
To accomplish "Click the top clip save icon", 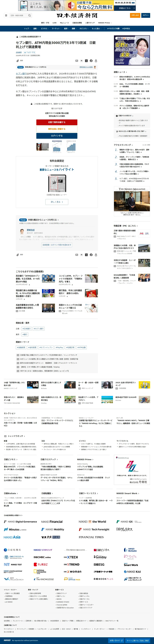I will pos(18,61).
